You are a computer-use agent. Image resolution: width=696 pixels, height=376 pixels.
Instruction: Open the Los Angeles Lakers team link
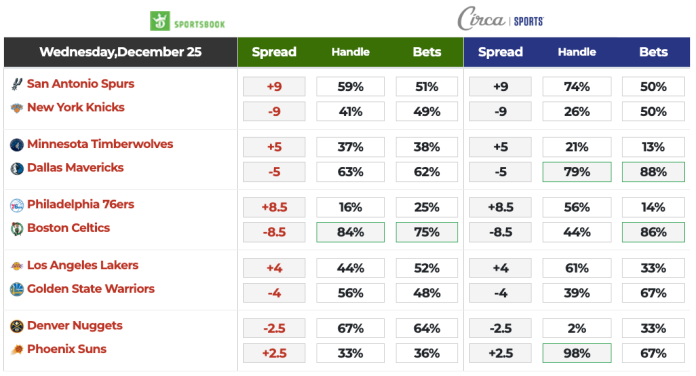tap(83, 265)
